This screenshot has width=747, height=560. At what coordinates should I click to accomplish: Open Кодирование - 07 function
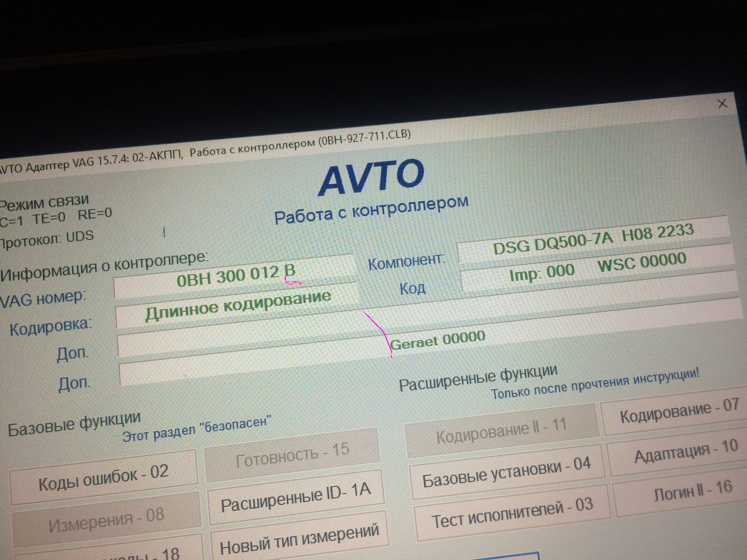pos(679,412)
